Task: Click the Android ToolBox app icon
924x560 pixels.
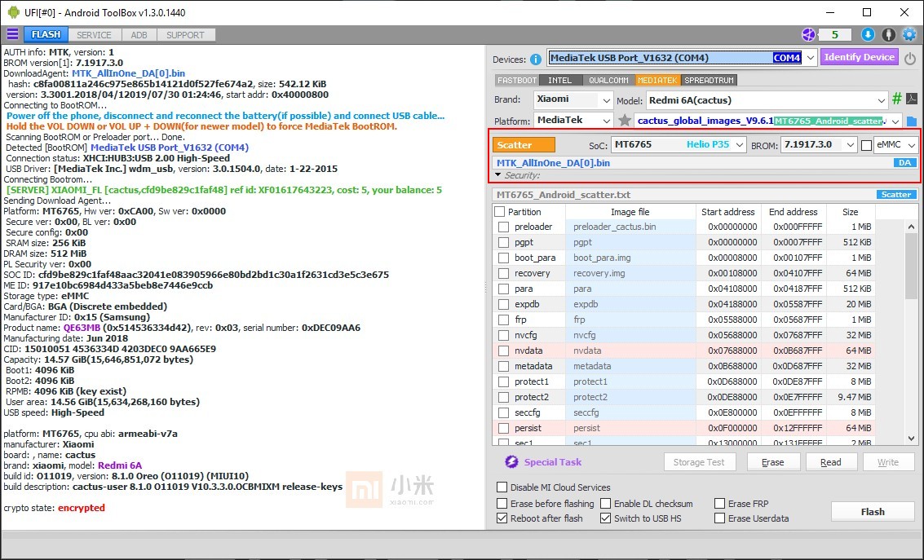Action: coord(13,12)
